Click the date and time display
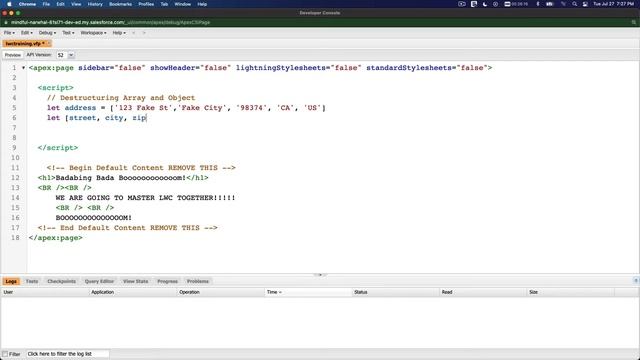 tap(613, 4)
